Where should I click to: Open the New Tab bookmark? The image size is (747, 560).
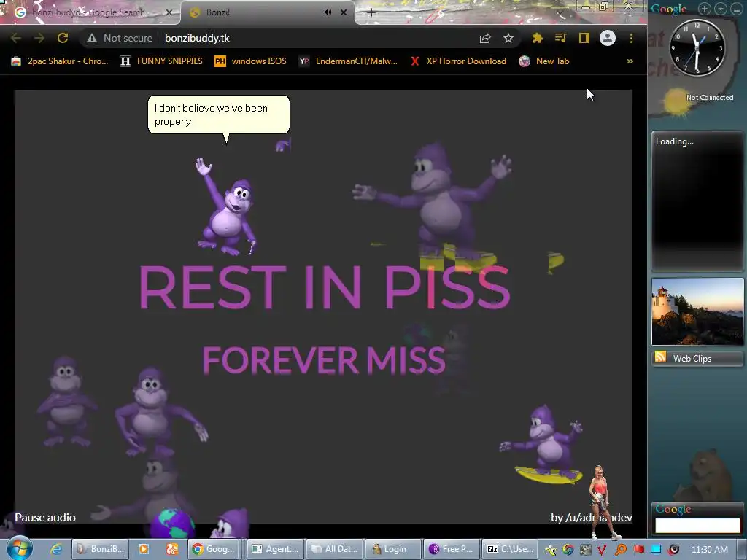pos(544,61)
